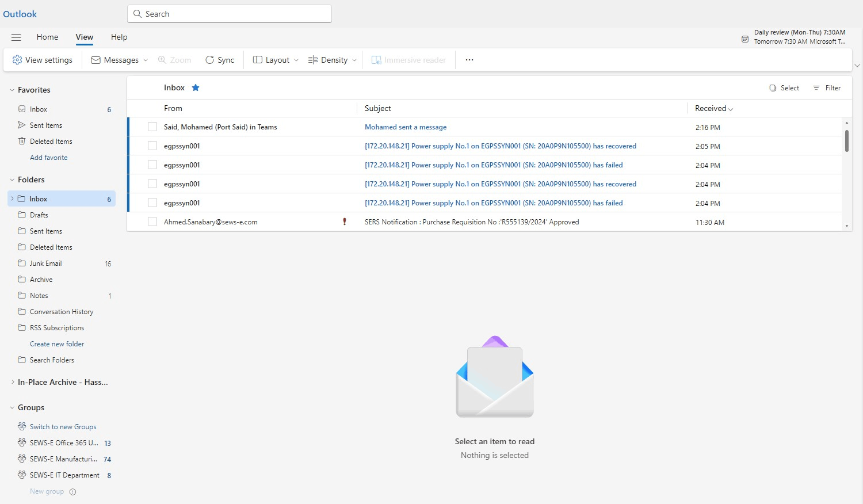Click the favorite star next to Inbox heading
863x504 pixels.
[196, 87]
